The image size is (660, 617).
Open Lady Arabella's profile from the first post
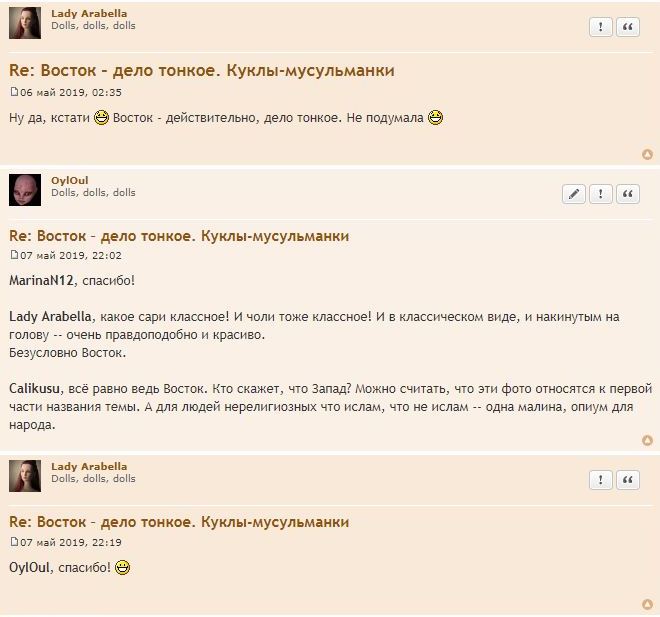coord(89,13)
